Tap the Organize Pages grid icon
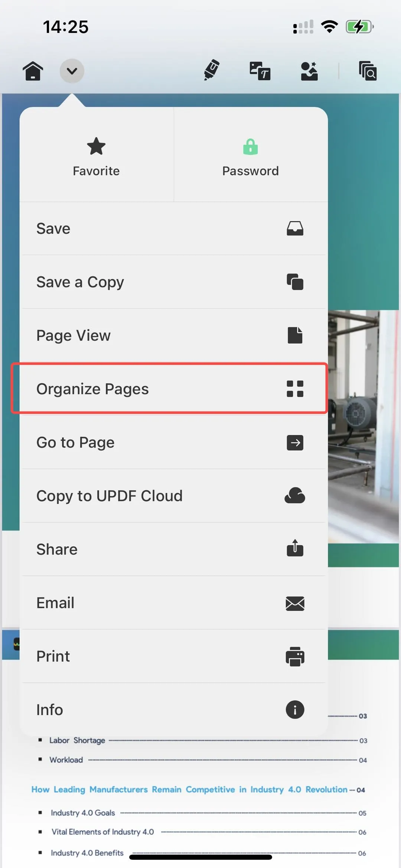 295,389
